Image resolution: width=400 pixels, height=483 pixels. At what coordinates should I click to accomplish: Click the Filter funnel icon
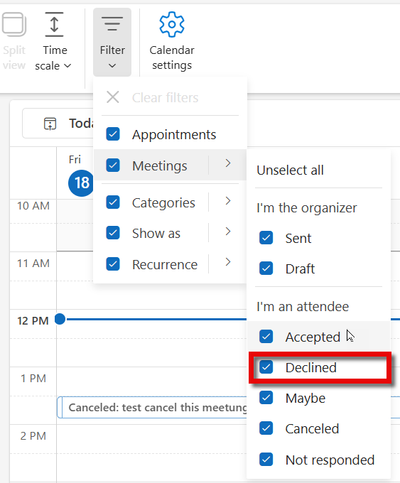pyautogui.click(x=112, y=24)
